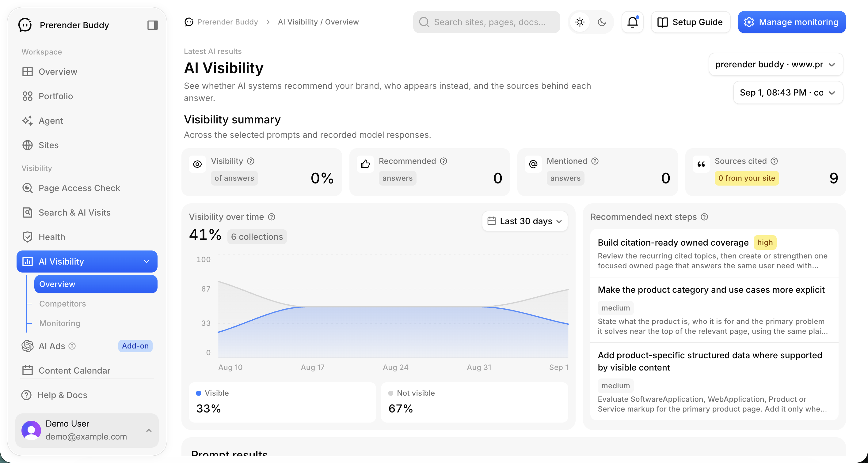The height and width of the screenshot is (463, 868).
Task: Click the AI Ads help question mark
Action: (x=72, y=346)
